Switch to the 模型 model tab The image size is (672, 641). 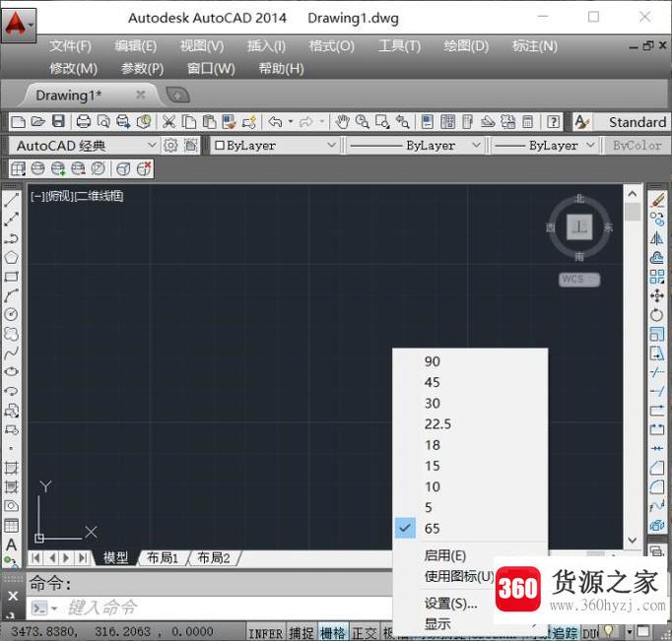click(x=115, y=558)
